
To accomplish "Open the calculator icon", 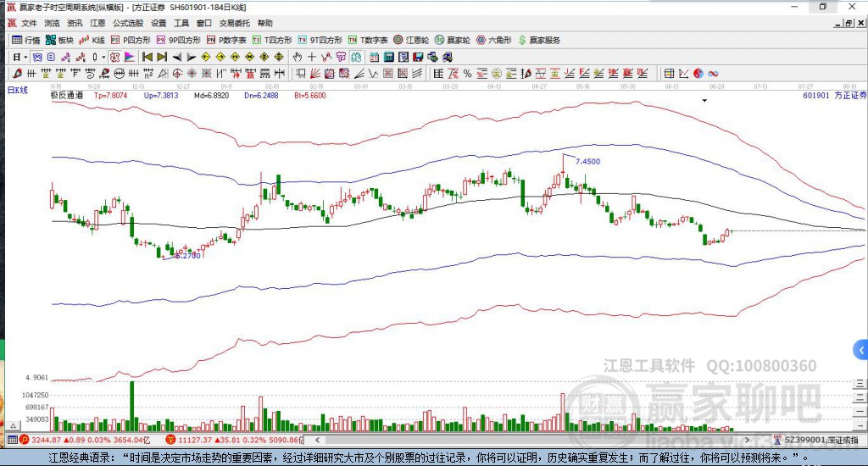I will point(388,57).
